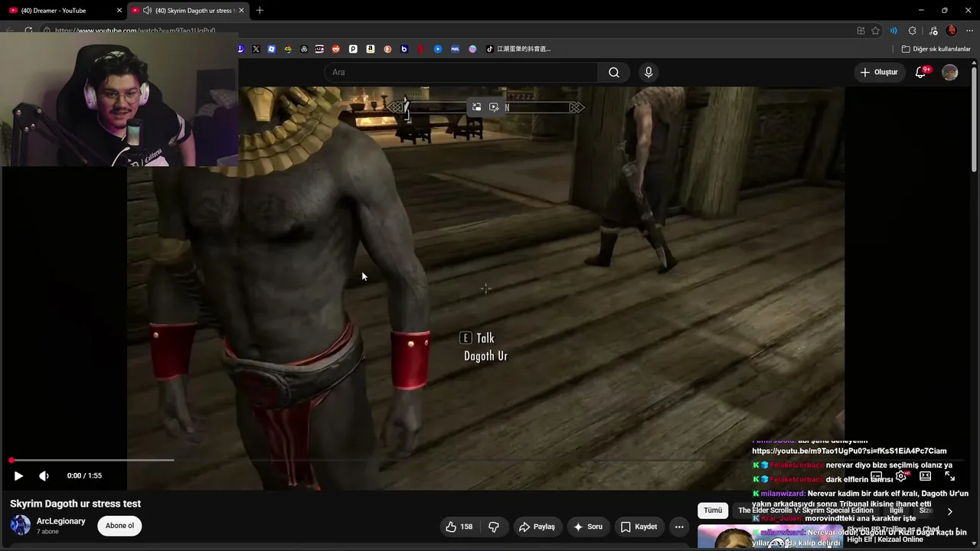980x551 pixels.
Task: Subscribe with Abone ol button
Action: click(x=119, y=526)
